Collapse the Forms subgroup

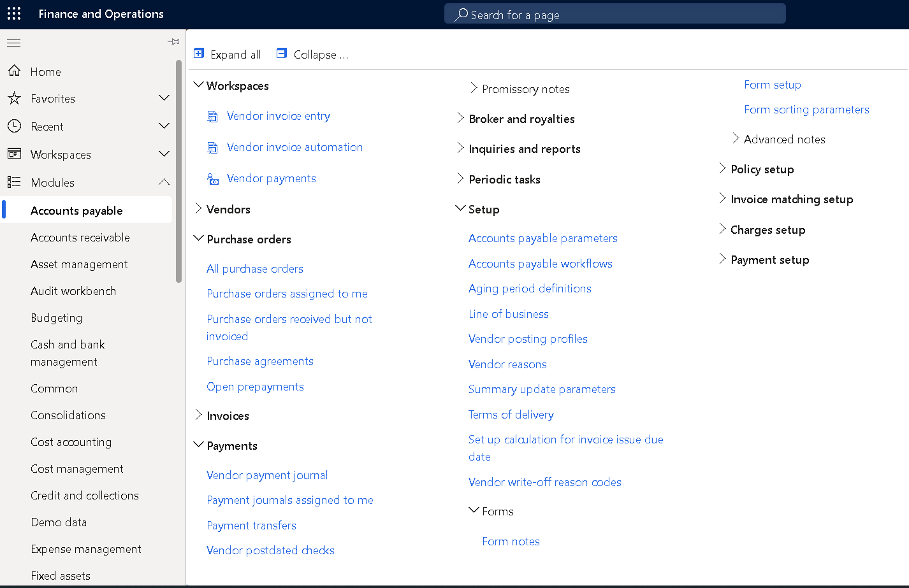pos(474,510)
